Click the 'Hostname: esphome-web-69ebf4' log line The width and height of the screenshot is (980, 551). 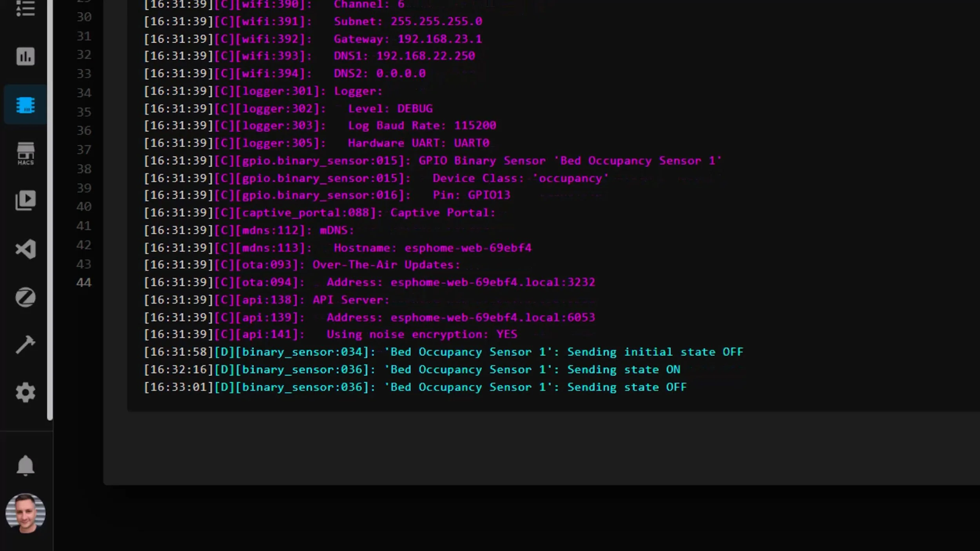point(431,248)
